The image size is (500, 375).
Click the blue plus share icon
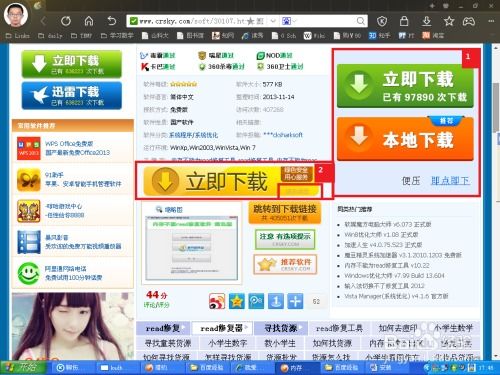[295, 301]
